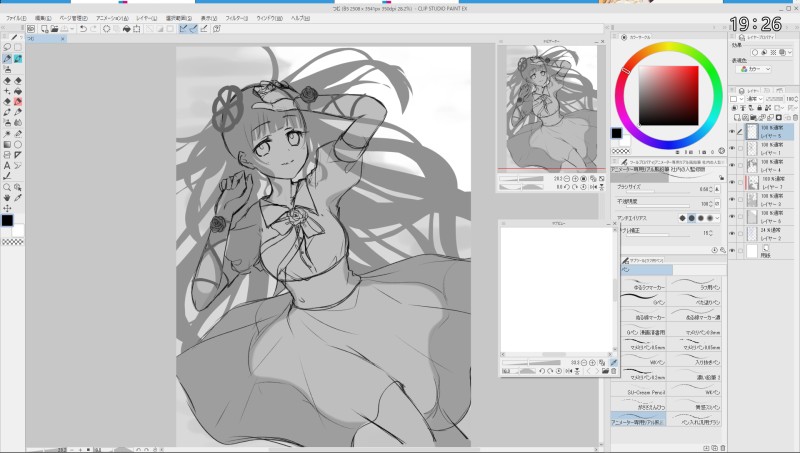This screenshot has width=800, height=453.
Task: Select the 濃い鉛筆 sub tool
Action: point(695,376)
